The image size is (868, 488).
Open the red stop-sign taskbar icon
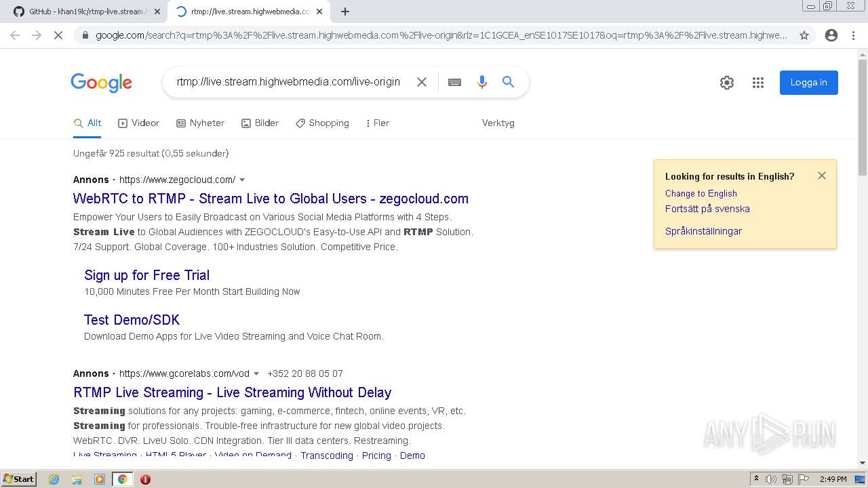(x=145, y=479)
